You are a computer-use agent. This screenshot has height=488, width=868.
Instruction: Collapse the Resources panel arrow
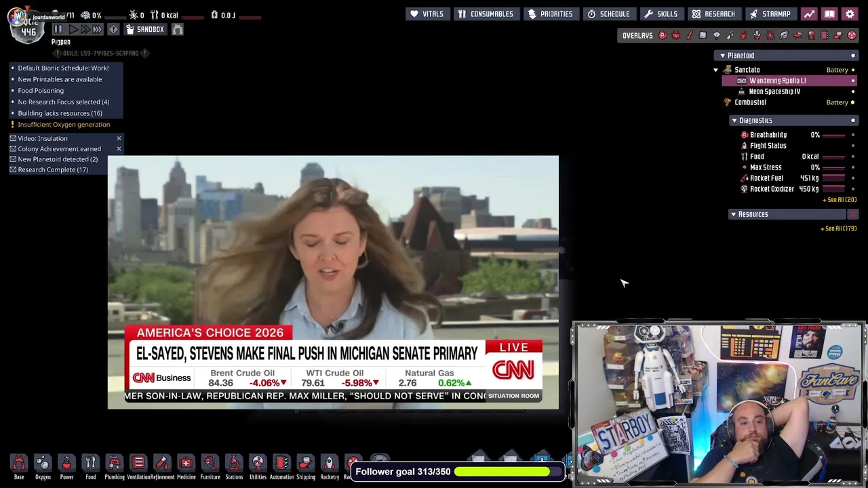(x=733, y=214)
